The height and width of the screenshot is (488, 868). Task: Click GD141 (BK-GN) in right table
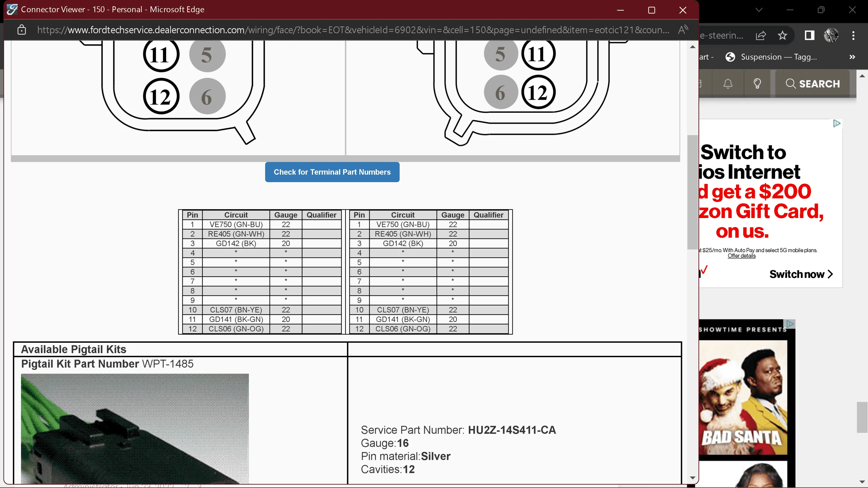point(403,319)
